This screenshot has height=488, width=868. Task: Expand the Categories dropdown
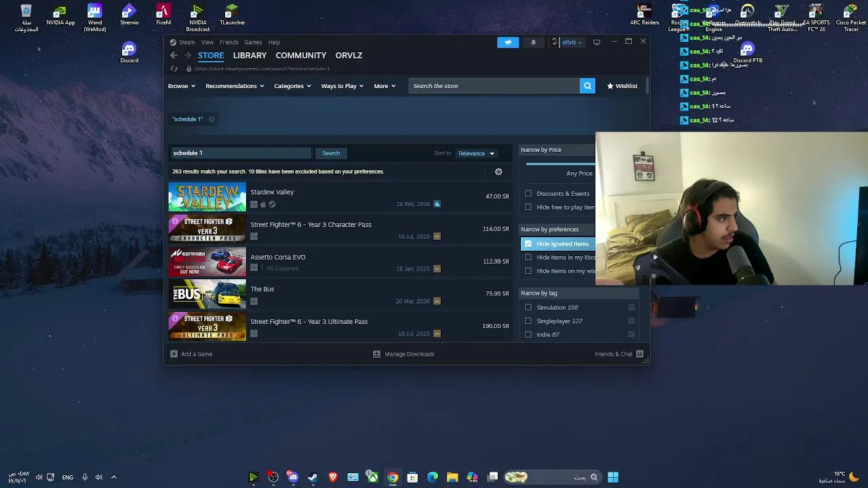tap(292, 86)
